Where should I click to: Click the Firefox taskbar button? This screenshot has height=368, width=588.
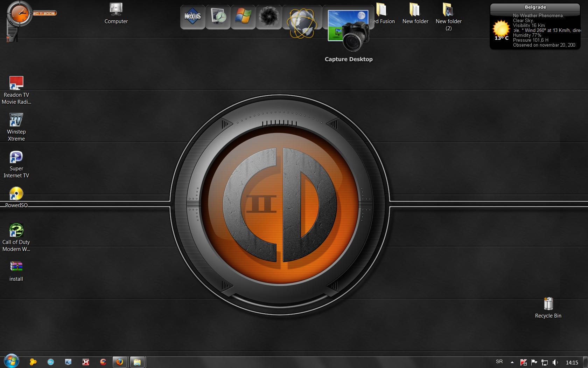pos(120,362)
